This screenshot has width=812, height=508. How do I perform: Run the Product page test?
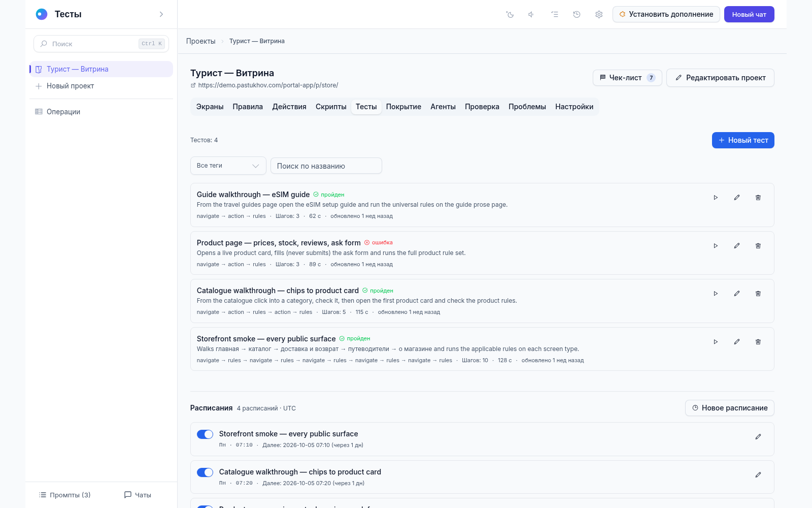716,246
